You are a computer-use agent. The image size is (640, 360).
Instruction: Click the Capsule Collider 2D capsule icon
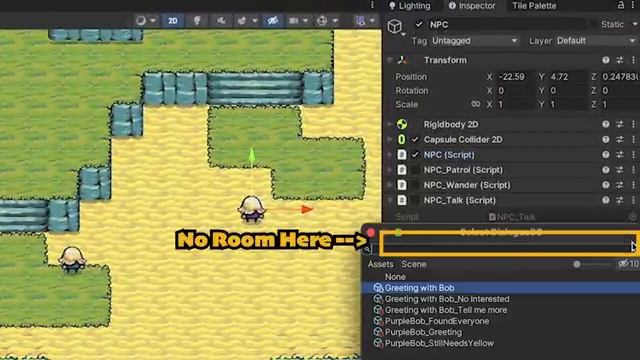[402, 140]
